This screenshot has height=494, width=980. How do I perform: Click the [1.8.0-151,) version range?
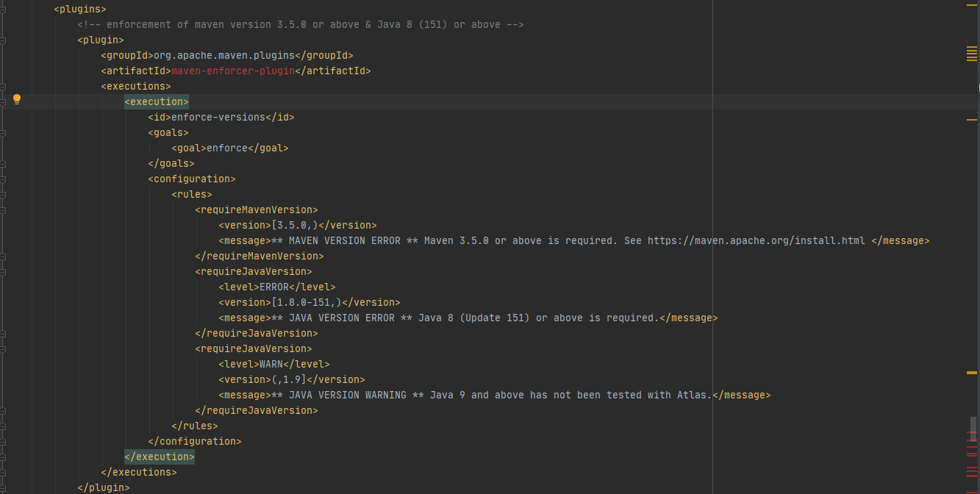tap(307, 302)
